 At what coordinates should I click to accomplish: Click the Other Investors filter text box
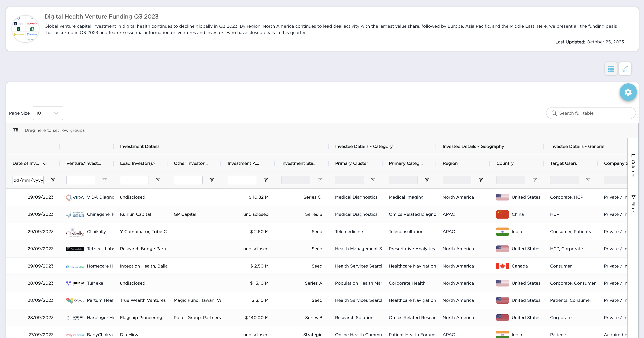[188, 180]
